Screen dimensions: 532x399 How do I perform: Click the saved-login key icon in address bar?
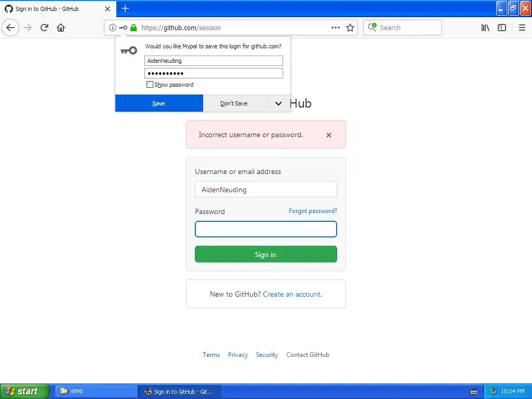tap(123, 28)
